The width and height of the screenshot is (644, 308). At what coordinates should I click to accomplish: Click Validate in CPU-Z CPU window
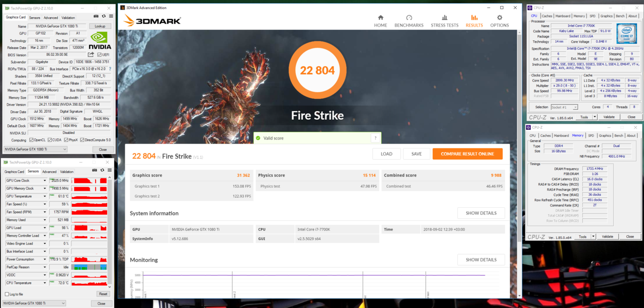pyautogui.click(x=609, y=117)
